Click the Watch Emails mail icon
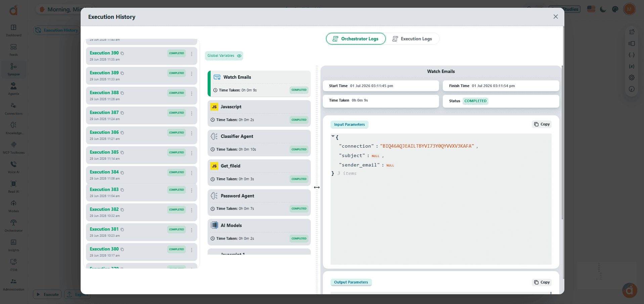644x304 pixels. click(217, 77)
